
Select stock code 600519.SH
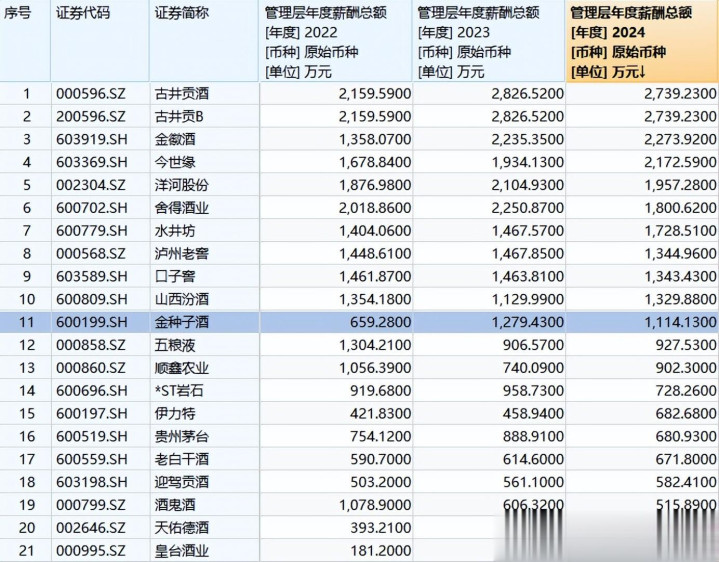[92, 436]
